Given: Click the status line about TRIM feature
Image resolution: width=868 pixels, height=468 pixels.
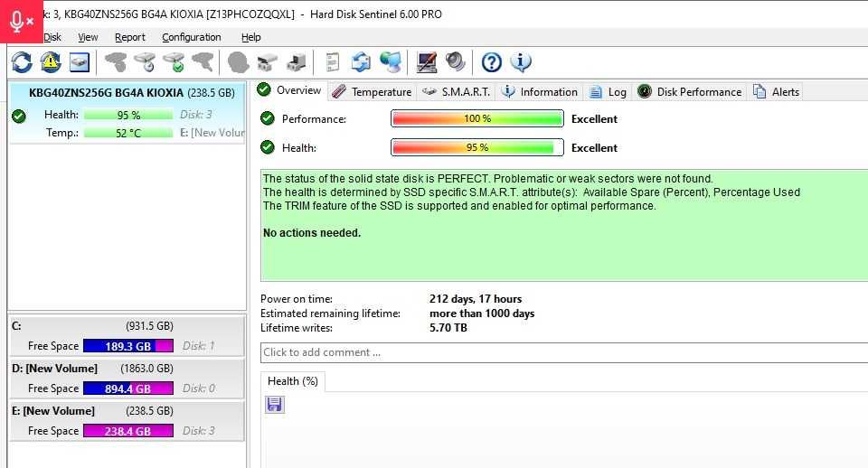Looking at the screenshot, I should [x=459, y=206].
